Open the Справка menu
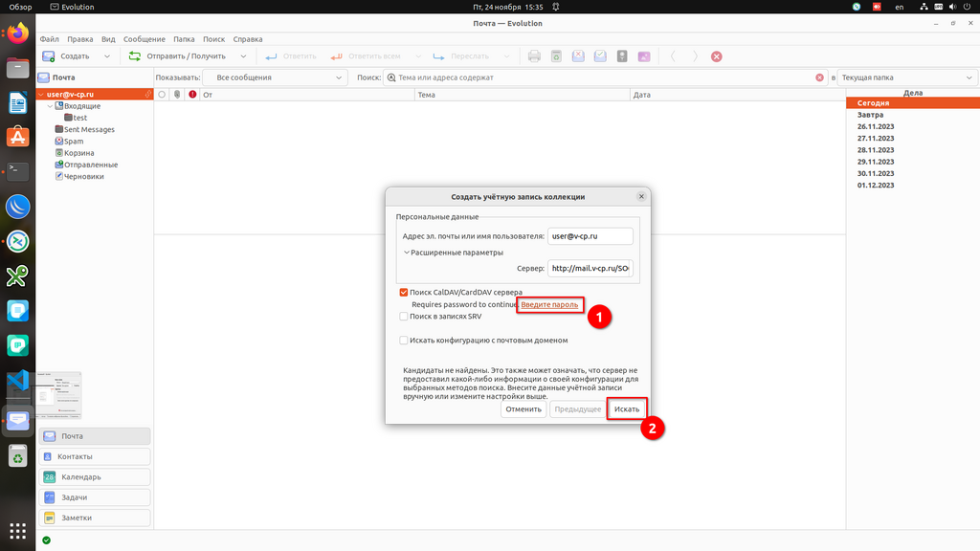 (248, 39)
